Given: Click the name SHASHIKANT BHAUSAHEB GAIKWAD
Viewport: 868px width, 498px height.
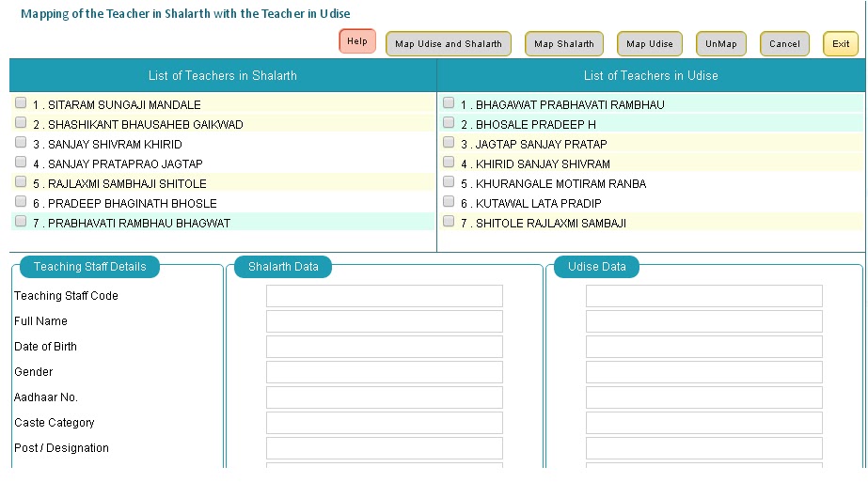Looking at the screenshot, I should (x=146, y=124).
